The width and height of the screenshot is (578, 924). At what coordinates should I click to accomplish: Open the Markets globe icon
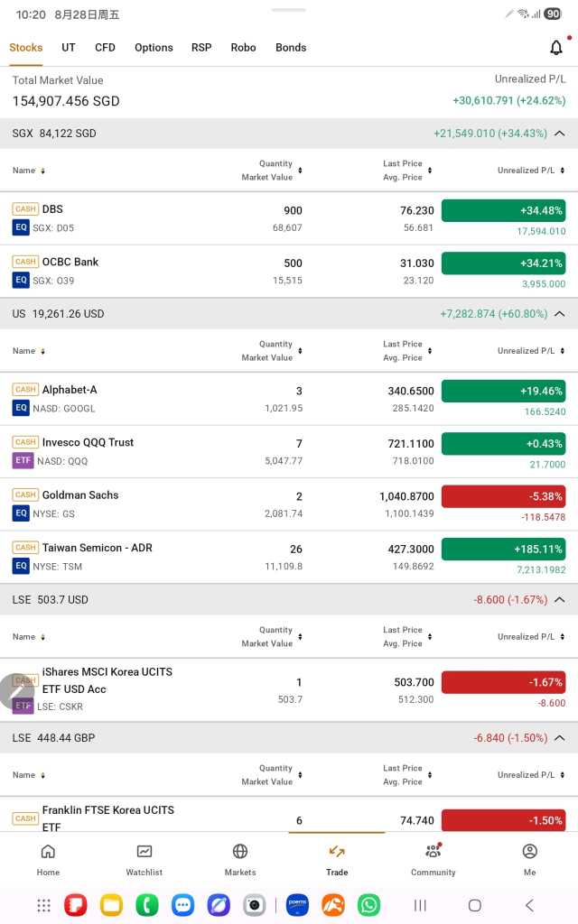pos(240,852)
